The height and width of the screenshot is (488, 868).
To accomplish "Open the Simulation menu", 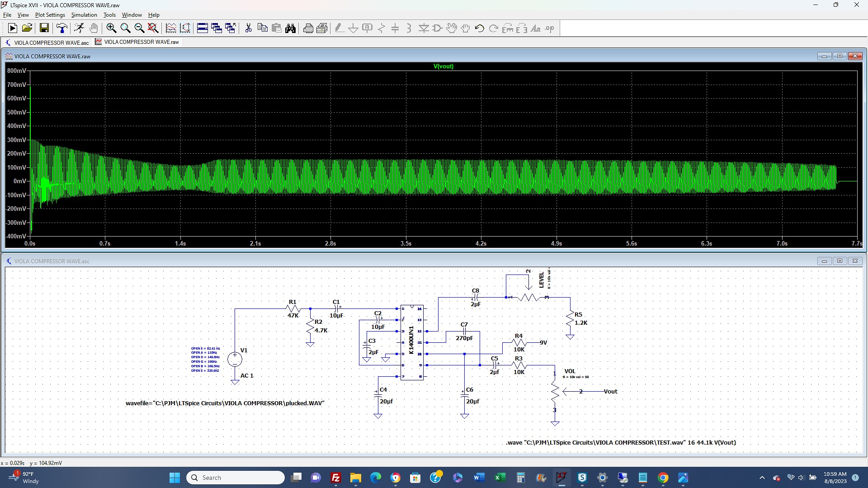I will point(84,15).
